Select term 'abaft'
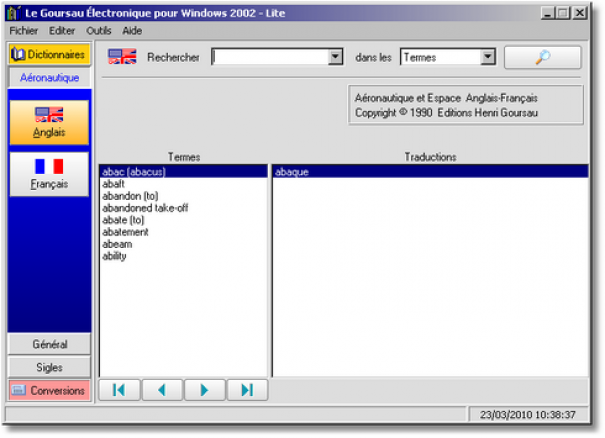 coord(183,184)
